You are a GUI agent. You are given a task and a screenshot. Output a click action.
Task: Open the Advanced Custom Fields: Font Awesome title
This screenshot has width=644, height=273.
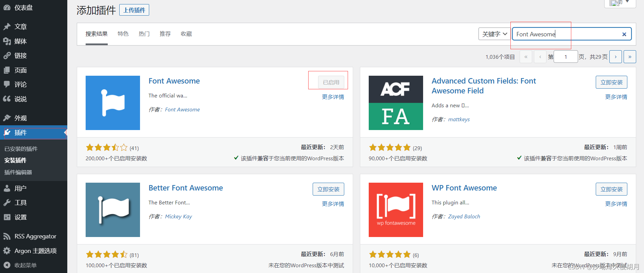(x=484, y=86)
